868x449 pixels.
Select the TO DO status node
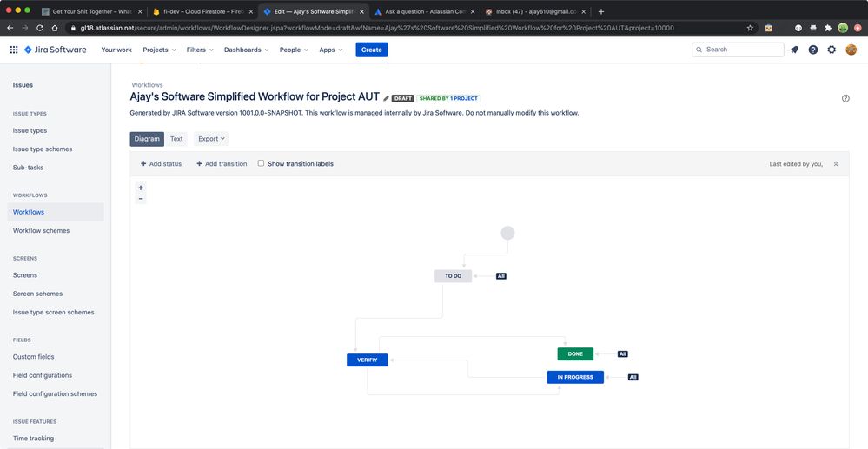(x=454, y=275)
